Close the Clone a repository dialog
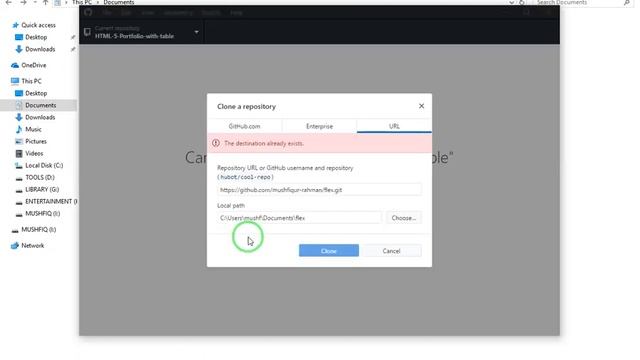The height and width of the screenshot is (360, 640). click(x=421, y=106)
